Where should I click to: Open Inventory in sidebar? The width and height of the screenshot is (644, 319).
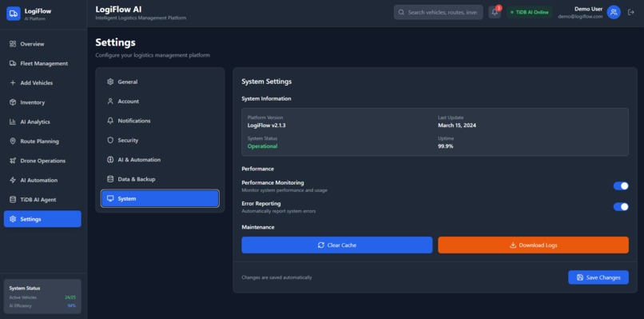(x=42, y=102)
